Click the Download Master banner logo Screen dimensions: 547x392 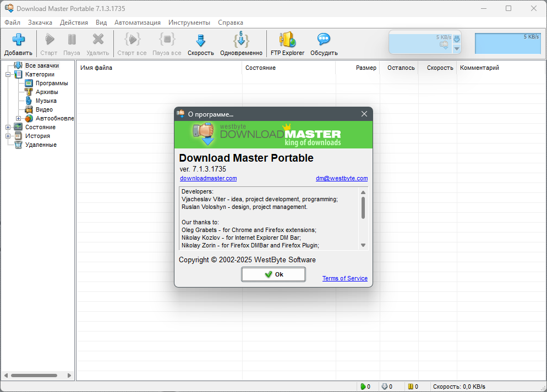pos(273,135)
